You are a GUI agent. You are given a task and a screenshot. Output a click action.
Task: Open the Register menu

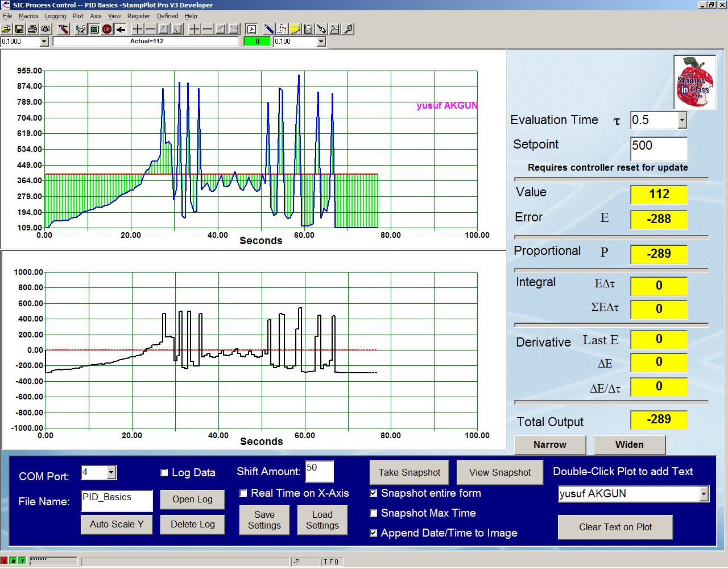click(139, 16)
